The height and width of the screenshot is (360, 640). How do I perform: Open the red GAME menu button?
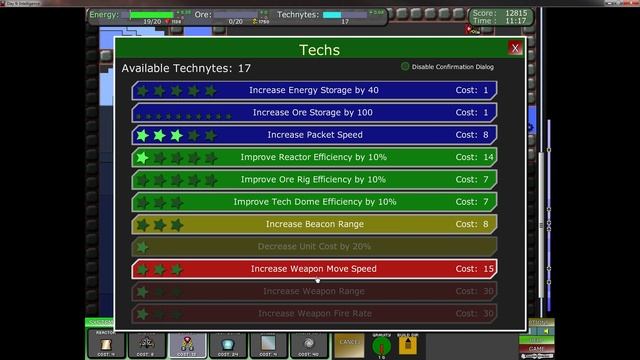pos(536,349)
